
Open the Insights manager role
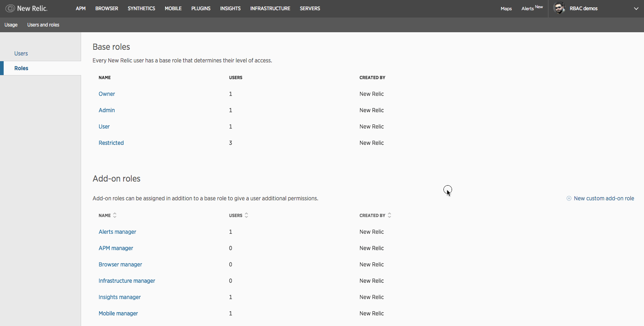119,297
